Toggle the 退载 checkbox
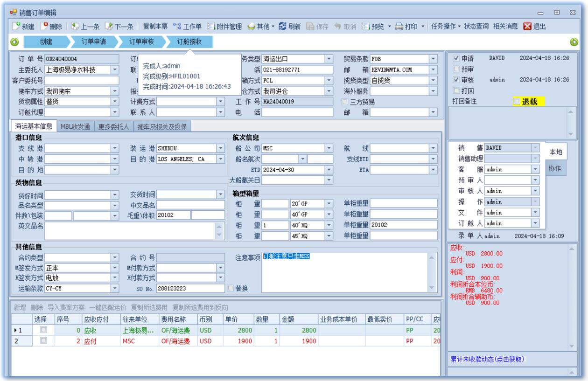This screenshot has height=381, width=588. 517,102
